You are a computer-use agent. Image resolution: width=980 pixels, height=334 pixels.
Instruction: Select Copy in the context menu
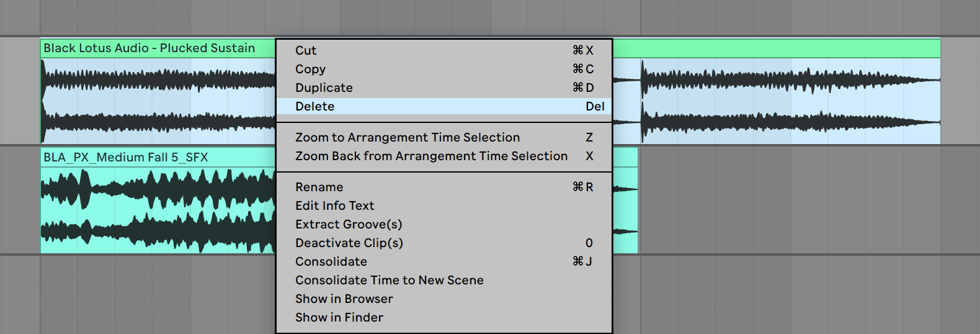444,69
